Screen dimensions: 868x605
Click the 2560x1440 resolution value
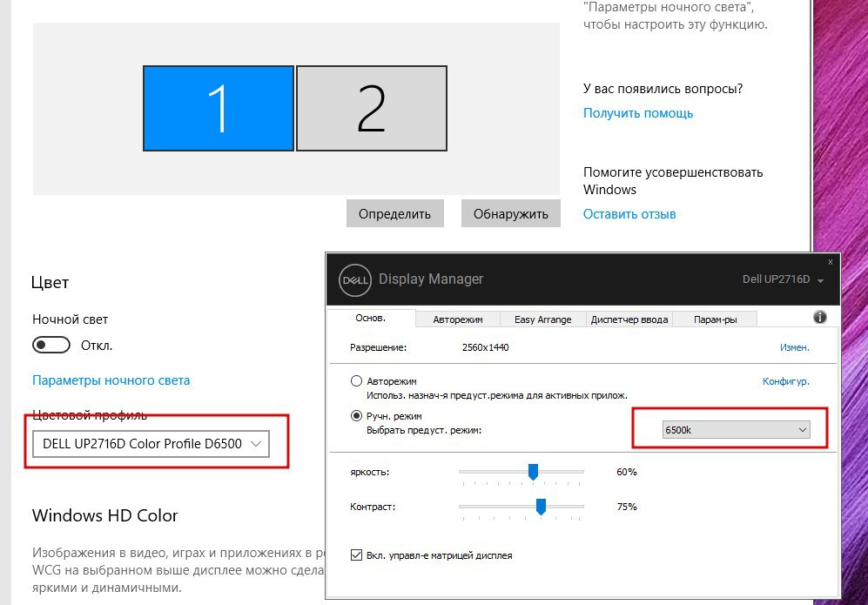click(486, 347)
